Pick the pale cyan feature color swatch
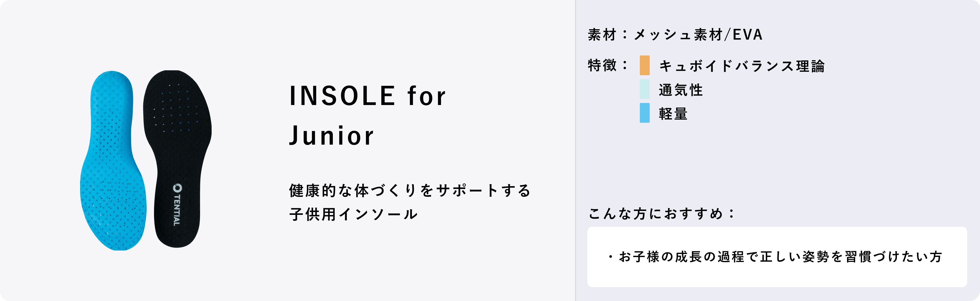 pyautogui.click(x=645, y=89)
